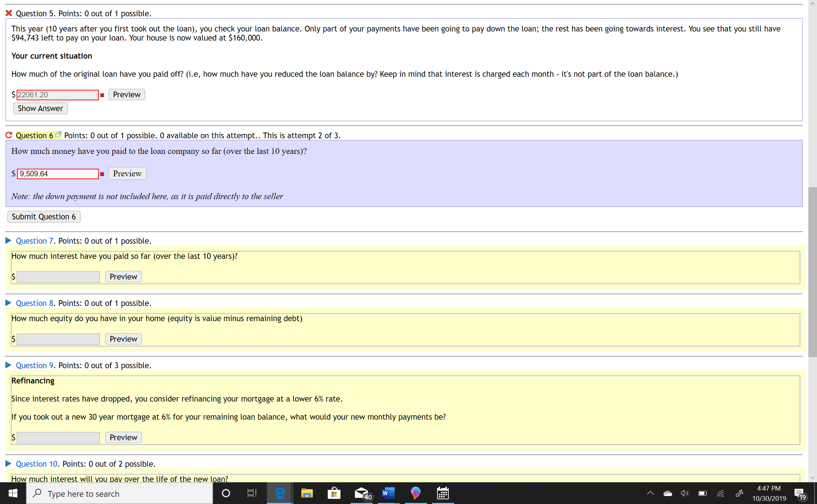Click the Question 7 interest input field
The height and width of the screenshot is (504, 817).
tap(58, 277)
